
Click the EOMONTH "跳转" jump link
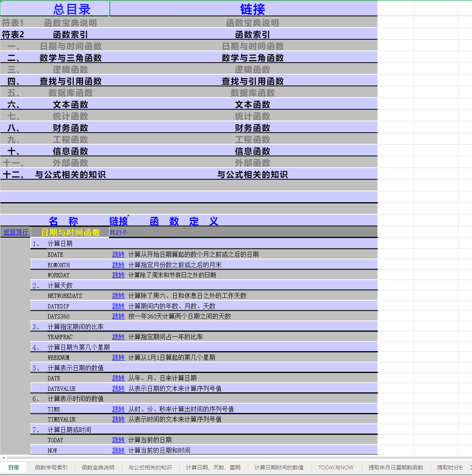pyautogui.click(x=118, y=265)
